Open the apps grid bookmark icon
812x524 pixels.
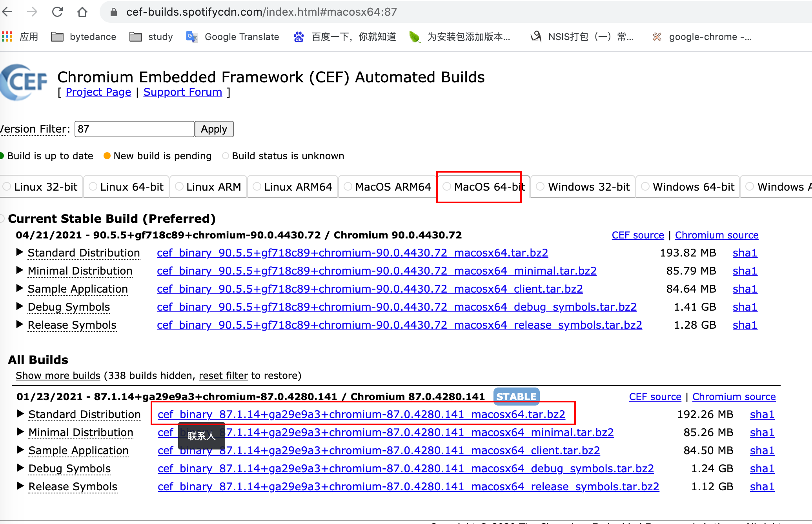click(7, 36)
